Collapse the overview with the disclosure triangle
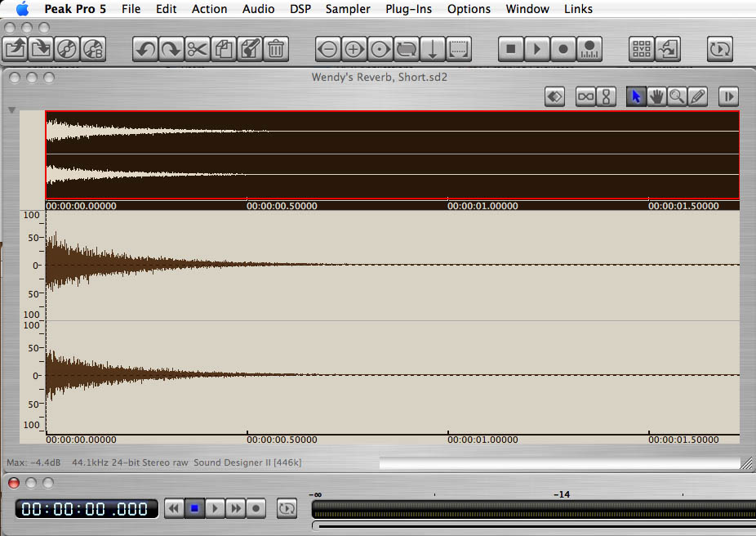 11,110
